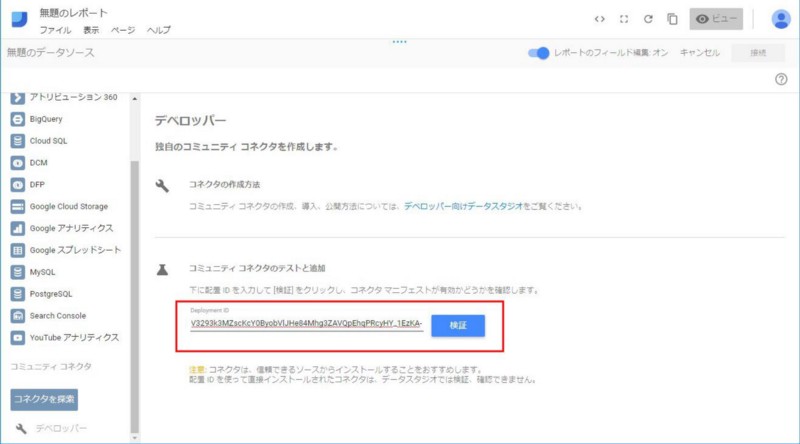Click the wrench icon beside コネクタの作成方法
This screenshot has width=800, height=444.
tap(162, 185)
